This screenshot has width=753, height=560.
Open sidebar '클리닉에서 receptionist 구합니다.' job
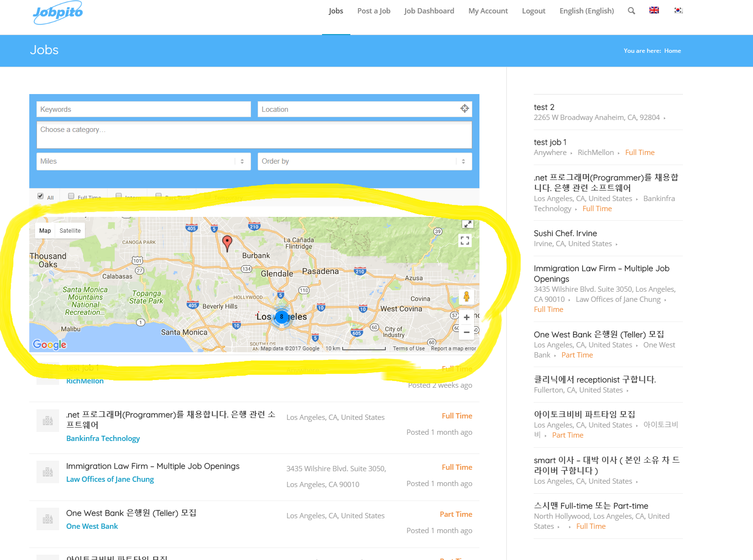pos(595,380)
